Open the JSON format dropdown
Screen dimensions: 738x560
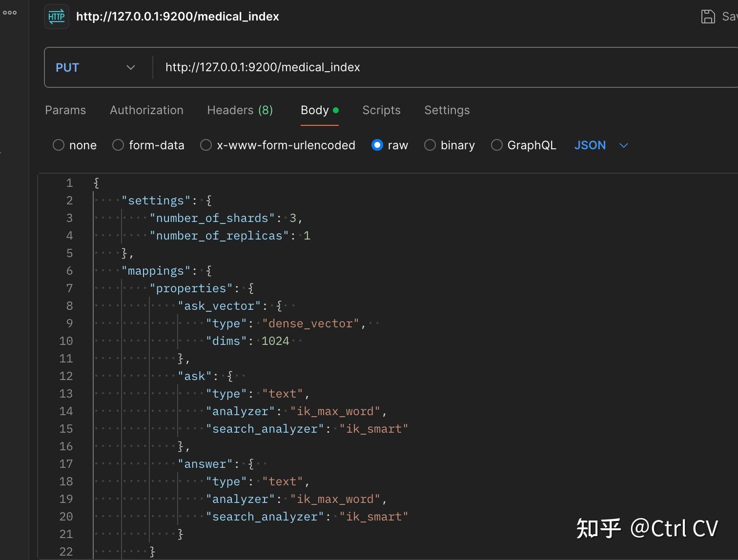point(601,145)
